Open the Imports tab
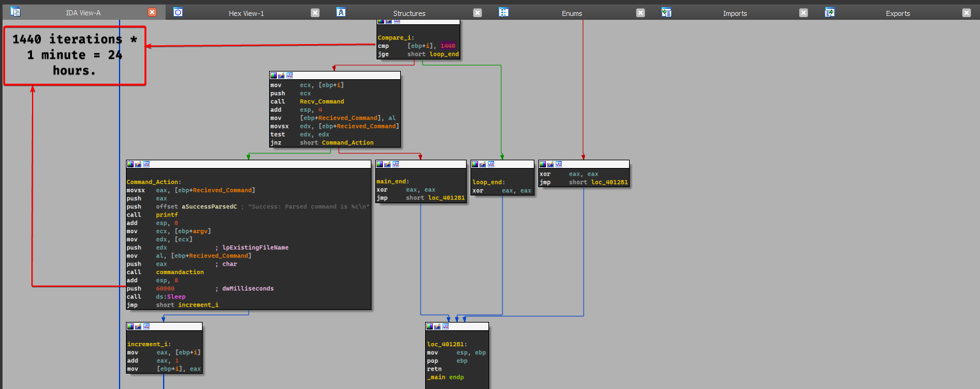Image resolution: width=980 pixels, height=389 pixels. pyautogui.click(x=735, y=13)
